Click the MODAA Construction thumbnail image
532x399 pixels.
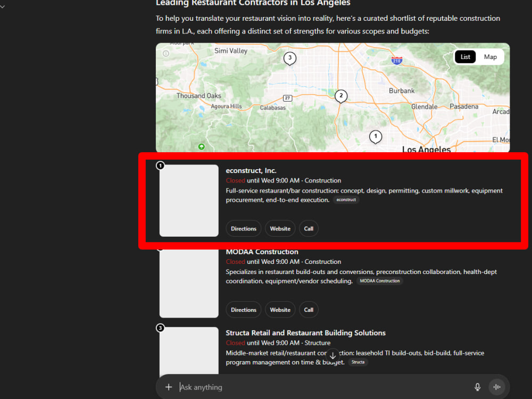[x=189, y=283]
